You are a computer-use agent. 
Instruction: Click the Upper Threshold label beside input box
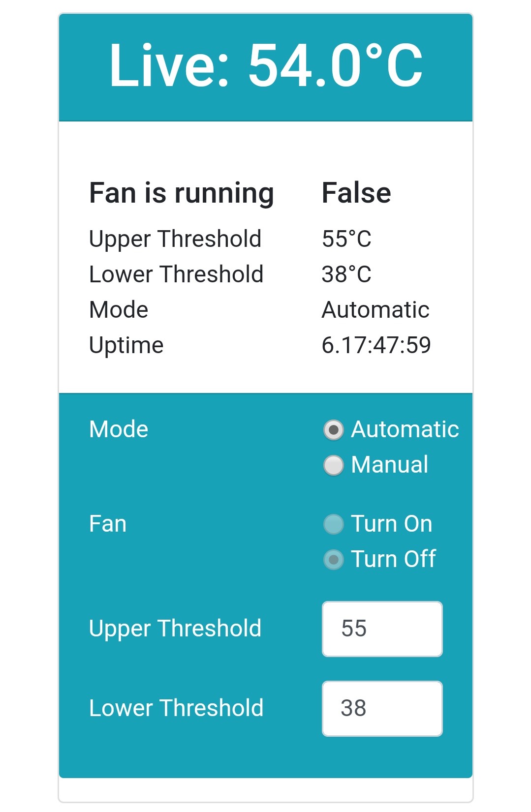click(x=175, y=629)
